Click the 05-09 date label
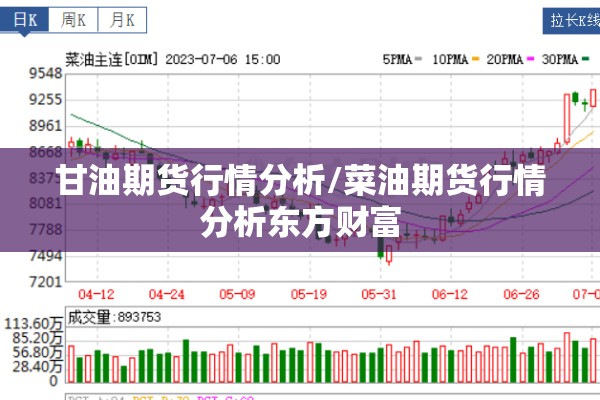The height and width of the screenshot is (400, 600). click(x=237, y=294)
